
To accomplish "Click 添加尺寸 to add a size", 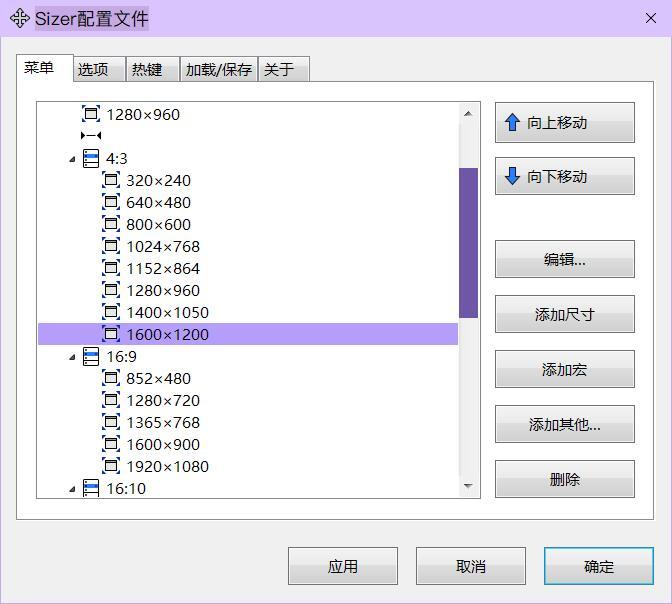I will click(x=565, y=314).
